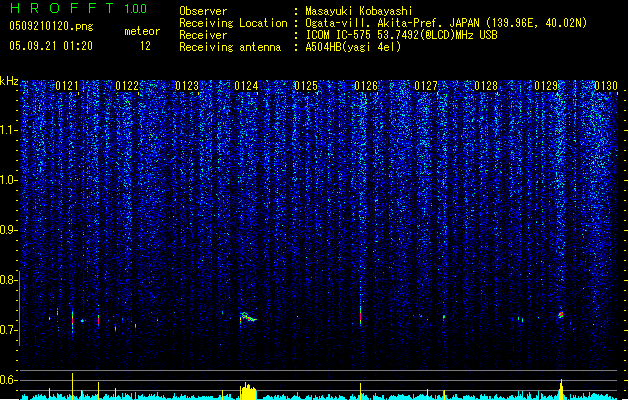Image resolution: width=629 pixels, height=400 pixels.
Task: Select the file name 0509210120.png
Action: click(51, 27)
